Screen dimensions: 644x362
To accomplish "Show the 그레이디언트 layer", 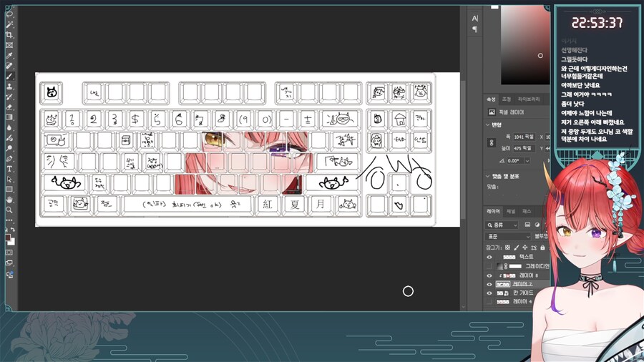I will pyautogui.click(x=489, y=265).
